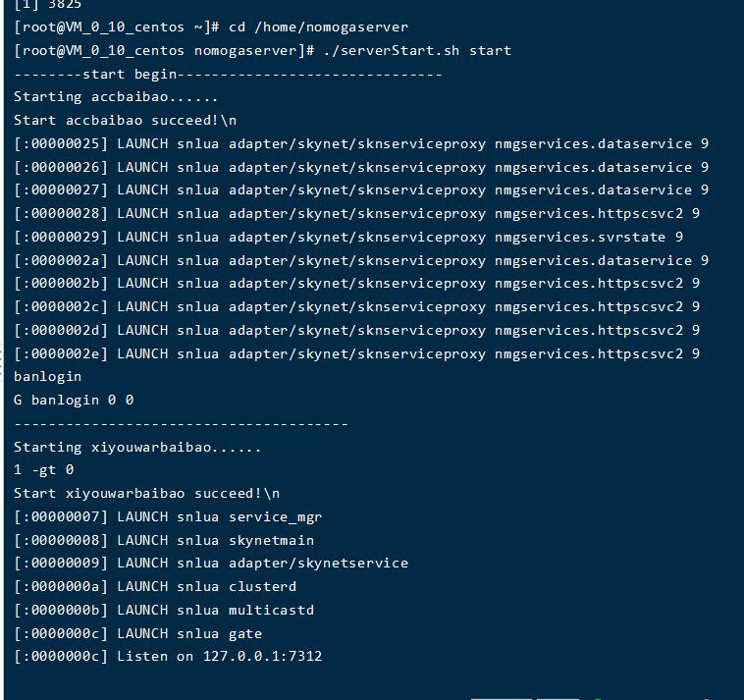The image size is (744, 700).
Task: Click the 'Listen on 127.0.0.1:7312' line
Action: 219,656
